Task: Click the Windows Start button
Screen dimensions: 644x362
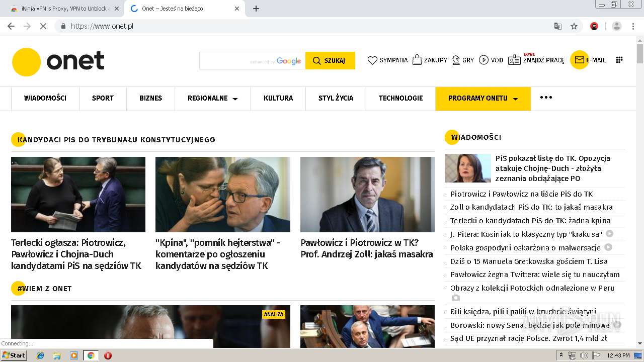Action: tap(14, 355)
